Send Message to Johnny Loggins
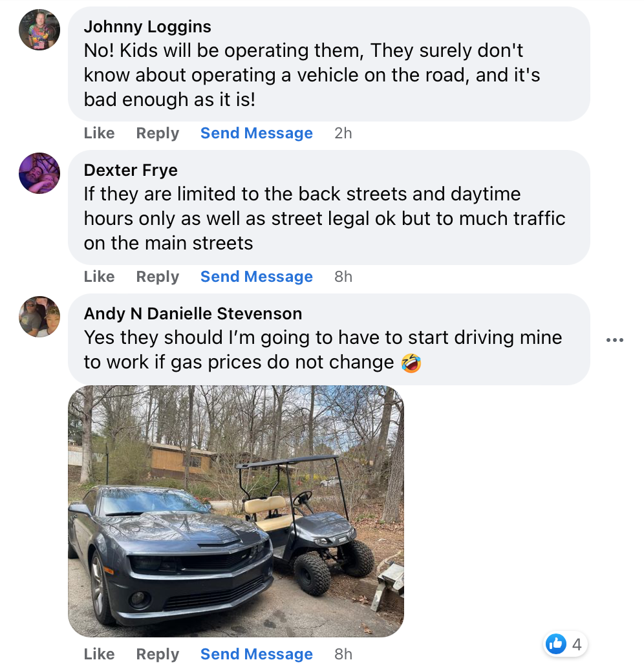Image resolution: width=644 pixels, height=671 pixels. pyautogui.click(x=256, y=133)
